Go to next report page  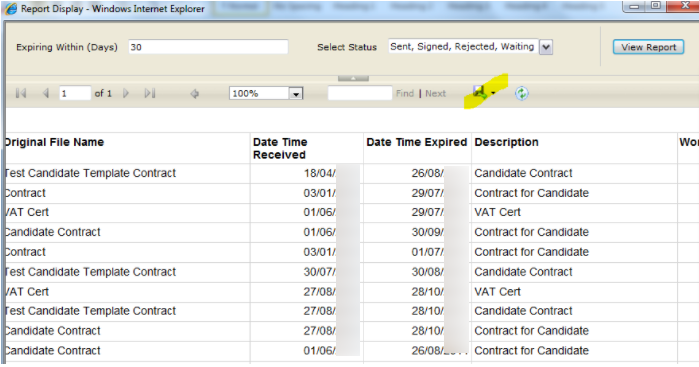coord(126,93)
